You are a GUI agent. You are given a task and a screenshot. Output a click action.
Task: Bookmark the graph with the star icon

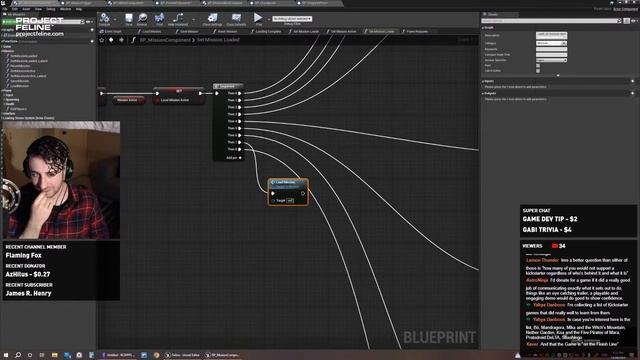pyautogui.click(x=102, y=40)
